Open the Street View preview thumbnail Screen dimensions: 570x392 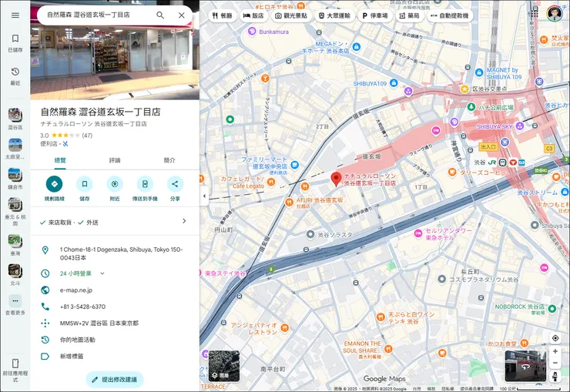[x=525, y=367]
